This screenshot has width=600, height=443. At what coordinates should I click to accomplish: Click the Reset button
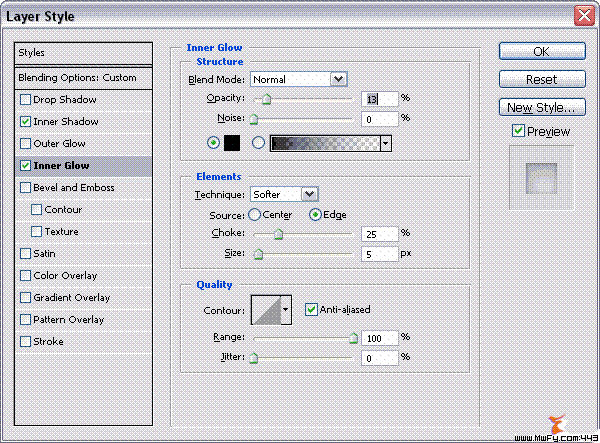(x=542, y=79)
